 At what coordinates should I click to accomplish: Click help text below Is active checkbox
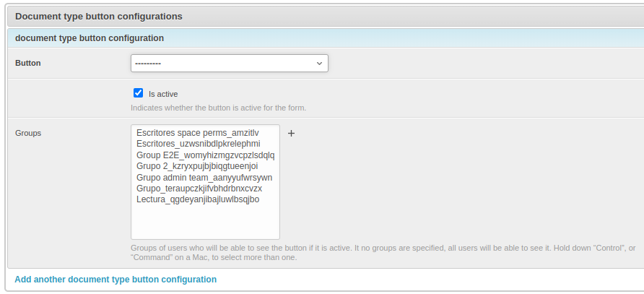218,108
